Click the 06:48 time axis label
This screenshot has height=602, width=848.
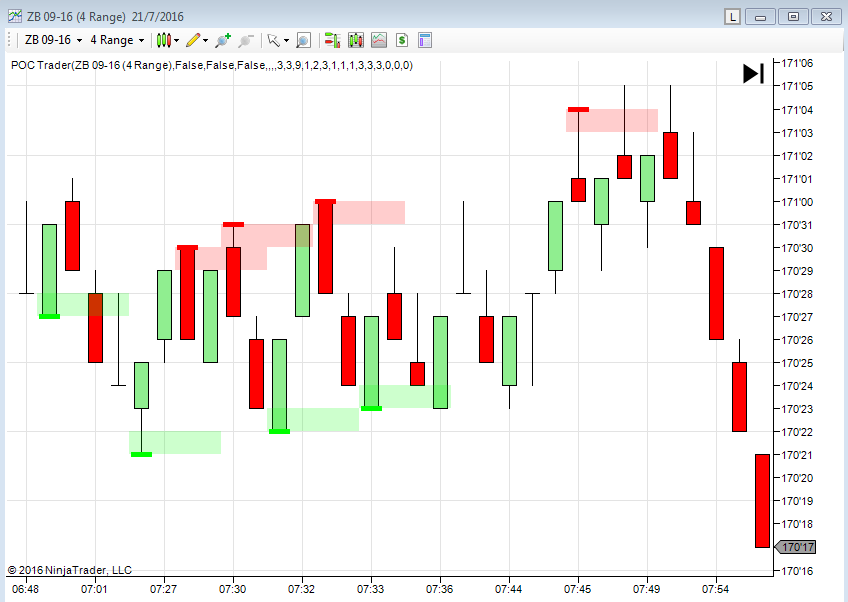(x=25, y=588)
